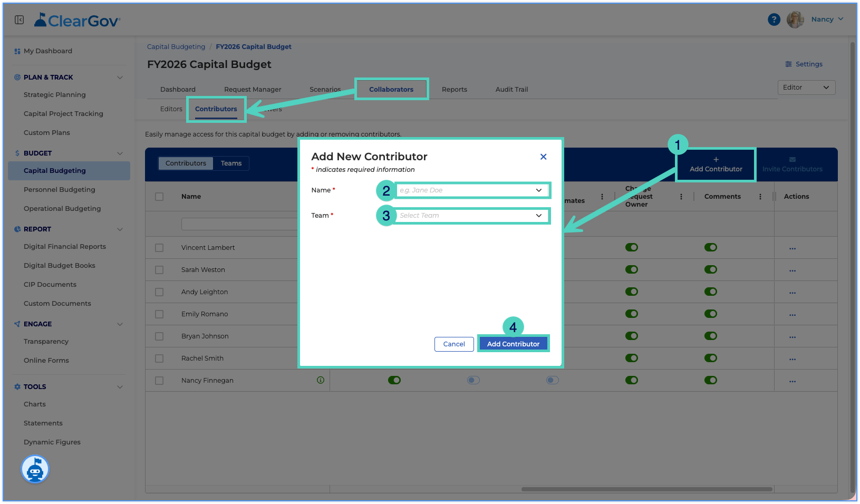Image resolution: width=860 pixels, height=504 pixels.
Task: Switch to the Collaborators tab
Action: pyautogui.click(x=391, y=90)
